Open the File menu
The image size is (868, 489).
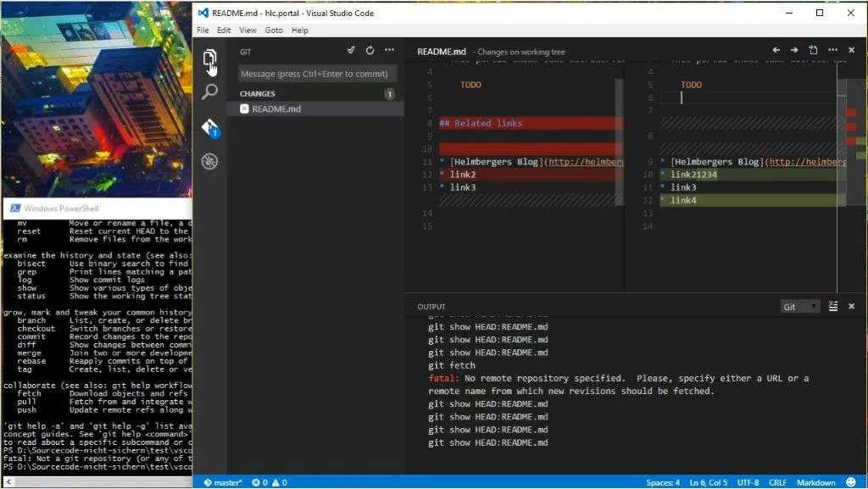pos(203,30)
